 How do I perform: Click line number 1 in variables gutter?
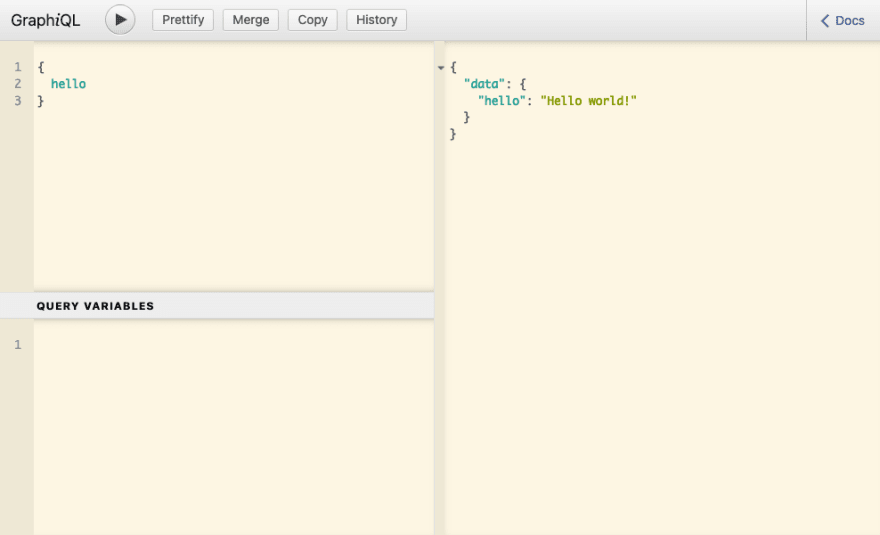(18, 345)
